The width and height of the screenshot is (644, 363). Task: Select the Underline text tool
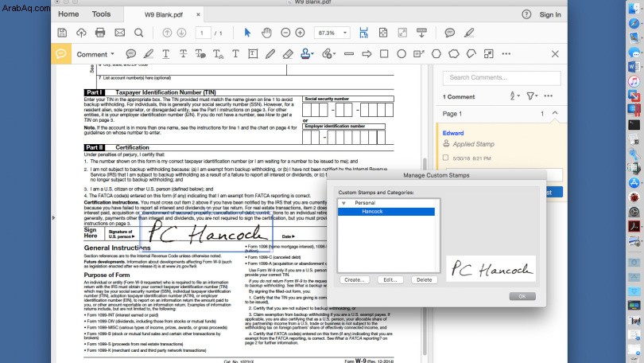pos(165,54)
